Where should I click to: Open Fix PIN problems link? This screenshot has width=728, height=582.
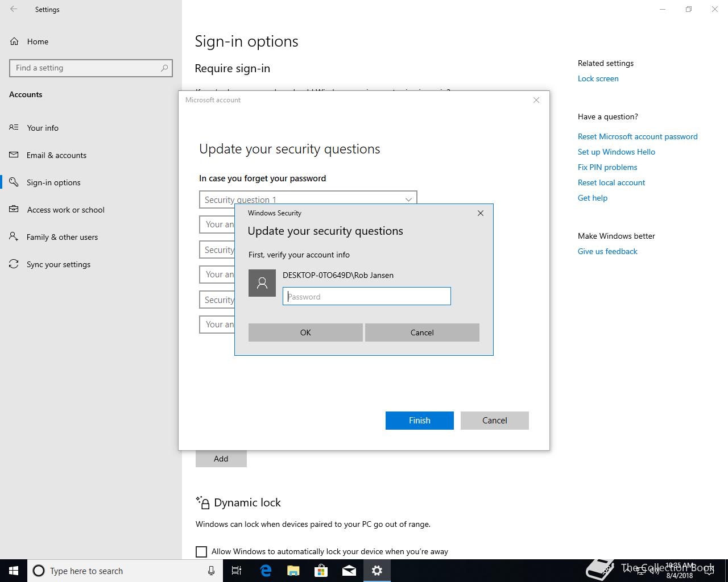607,167
